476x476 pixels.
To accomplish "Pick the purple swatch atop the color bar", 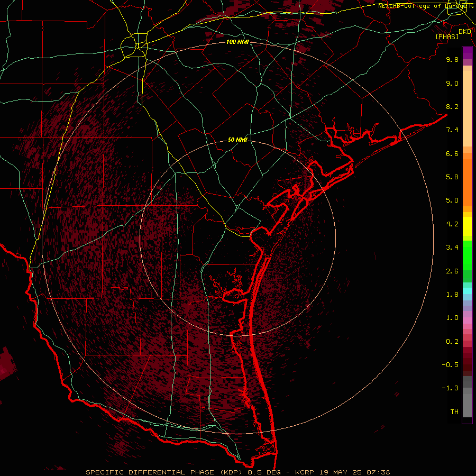I will 467,53.
